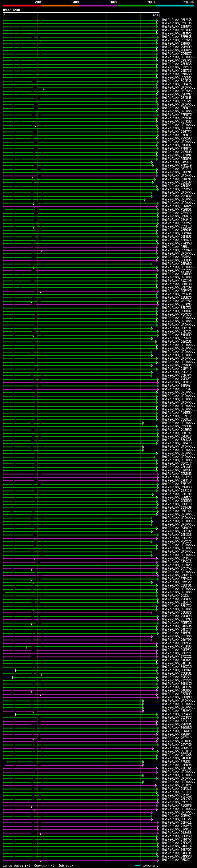This screenshot has width=197, height=868.
Task: Select the UniRef100_C6H191 hit label
Action: 176,328
